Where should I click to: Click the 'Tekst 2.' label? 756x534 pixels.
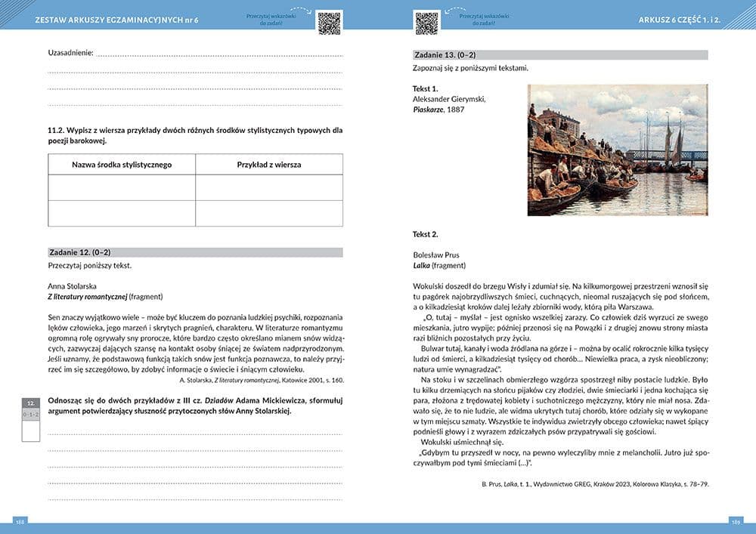pos(426,235)
